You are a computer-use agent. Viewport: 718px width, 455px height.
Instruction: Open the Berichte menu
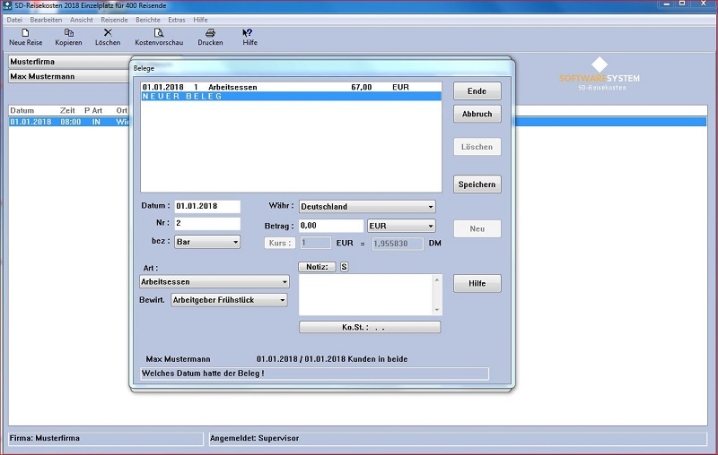(x=147, y=20)
